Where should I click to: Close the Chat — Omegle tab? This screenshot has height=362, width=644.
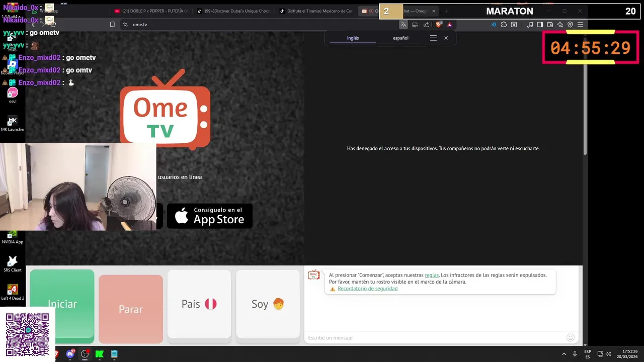pos(434,11)
